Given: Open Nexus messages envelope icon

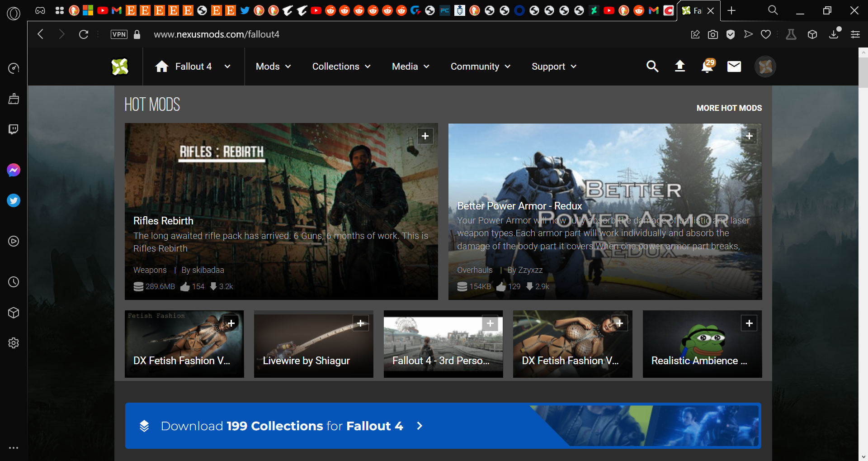Looking at the screenshot, I should point(734,67).
